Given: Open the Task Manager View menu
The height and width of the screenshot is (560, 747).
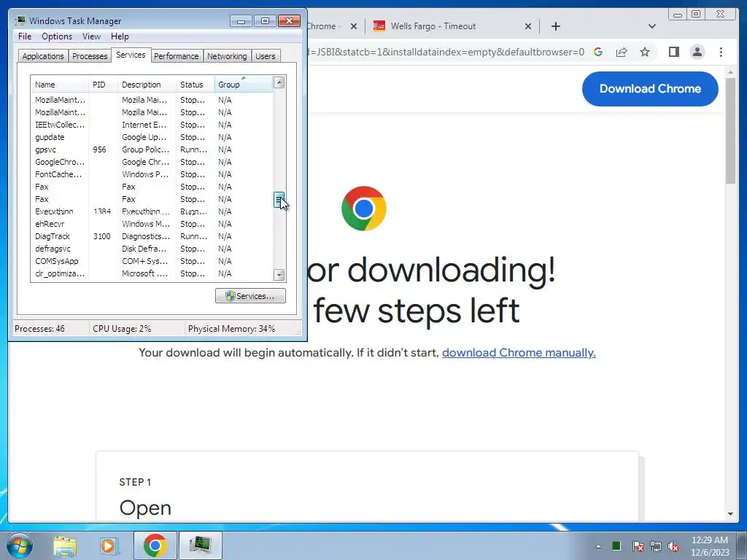Looking at the screenshot, I should click(91, 36).
